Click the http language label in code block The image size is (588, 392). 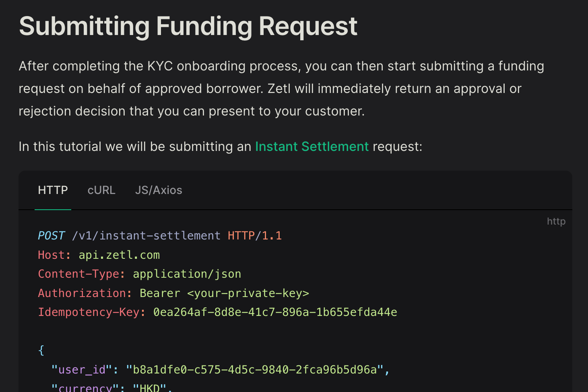point(556,221)
